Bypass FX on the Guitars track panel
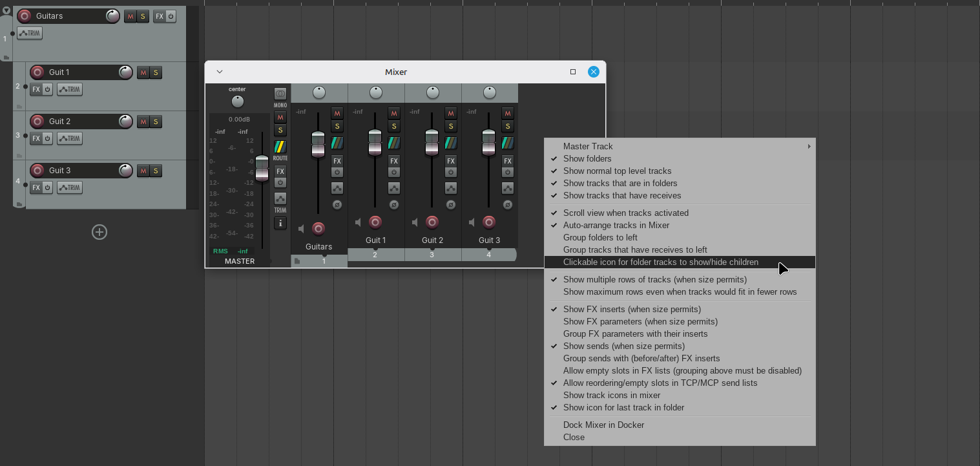 point(171,16)
